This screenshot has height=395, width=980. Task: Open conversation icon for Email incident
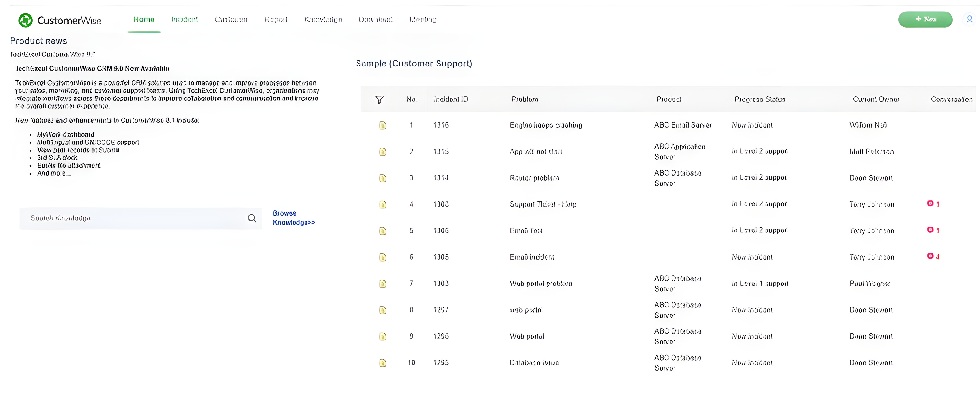(931, 256)
